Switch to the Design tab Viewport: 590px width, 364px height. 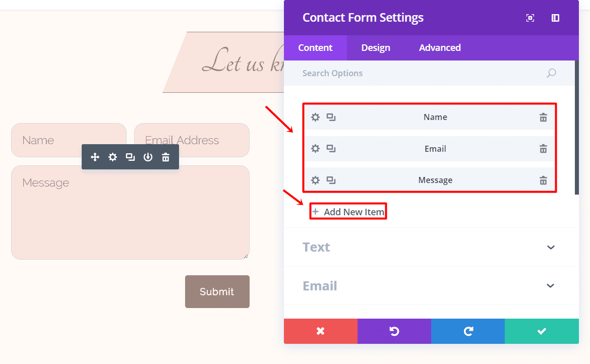click(376, 48)
